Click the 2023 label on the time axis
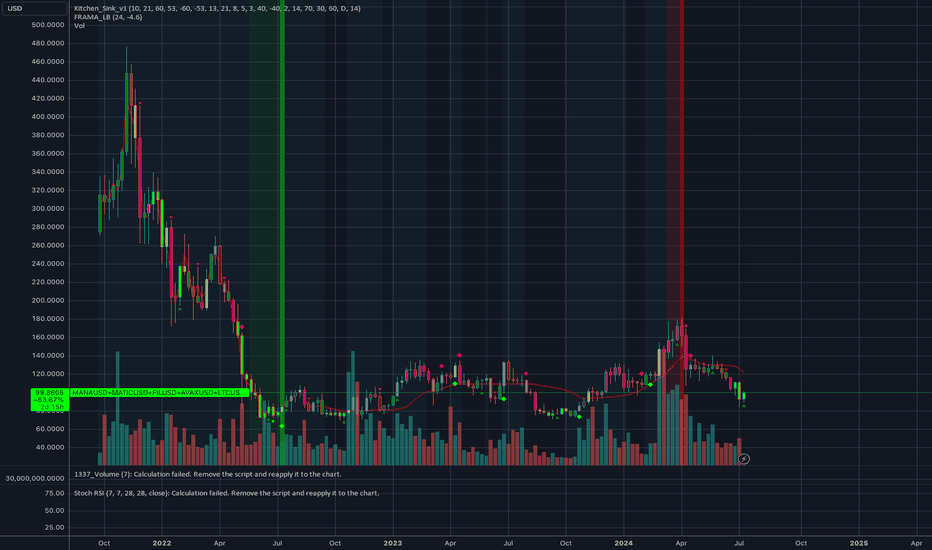The width and height of the screenshot is (932, 550). [392, 543]
